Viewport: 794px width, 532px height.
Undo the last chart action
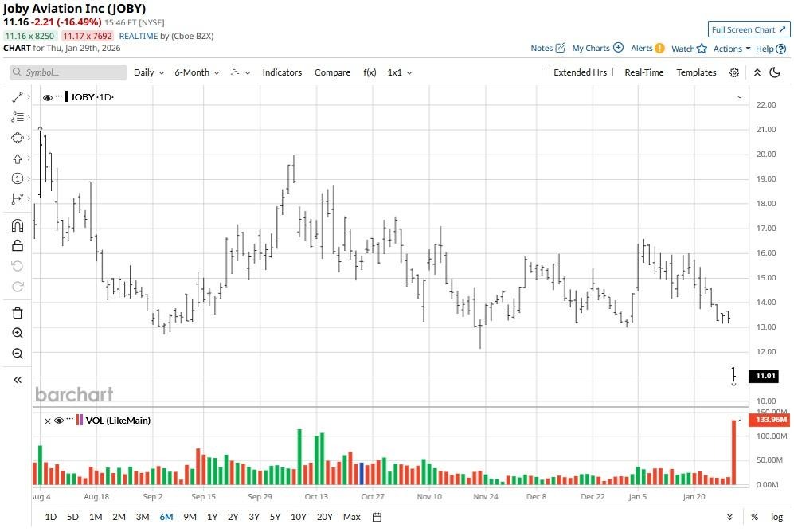(18, 266)
